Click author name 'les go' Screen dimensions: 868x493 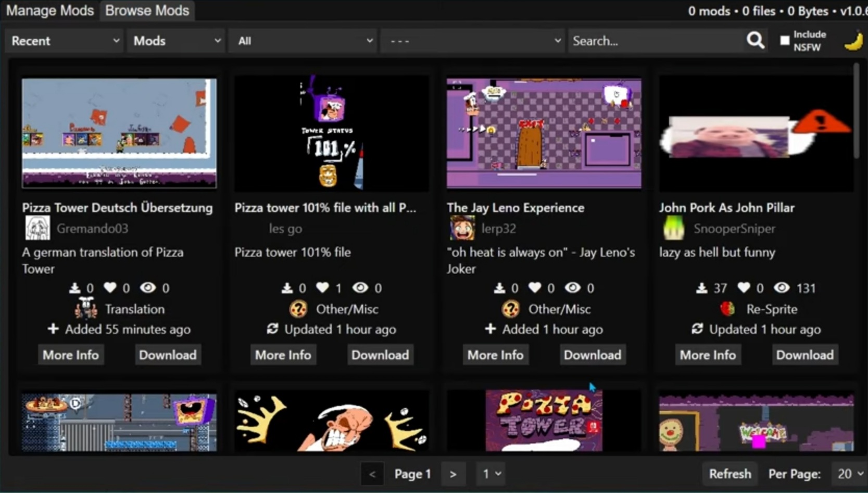285,228
